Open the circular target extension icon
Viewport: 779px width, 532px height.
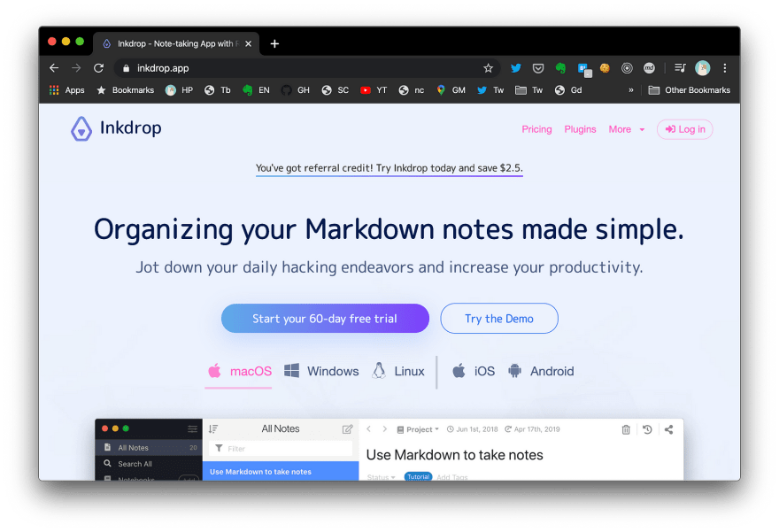[627, 68]
